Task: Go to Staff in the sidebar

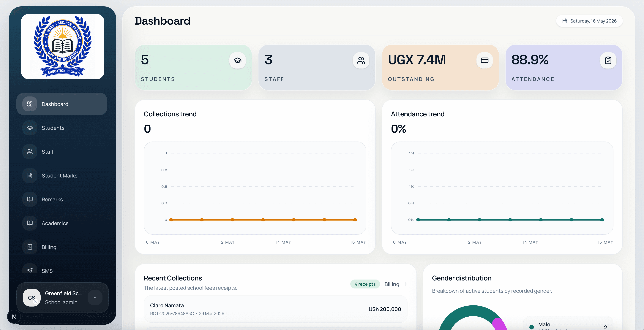Action: click(62, 152)
